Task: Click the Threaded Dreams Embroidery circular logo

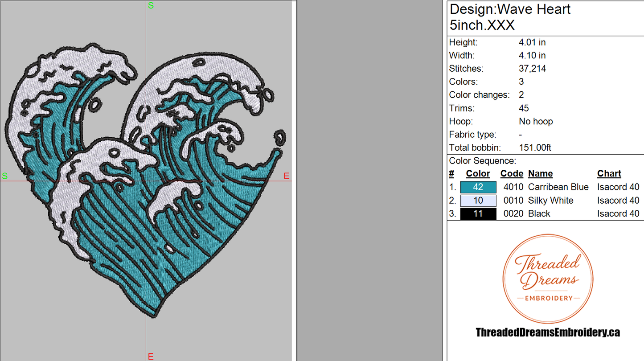Action: tap(548, 278)
